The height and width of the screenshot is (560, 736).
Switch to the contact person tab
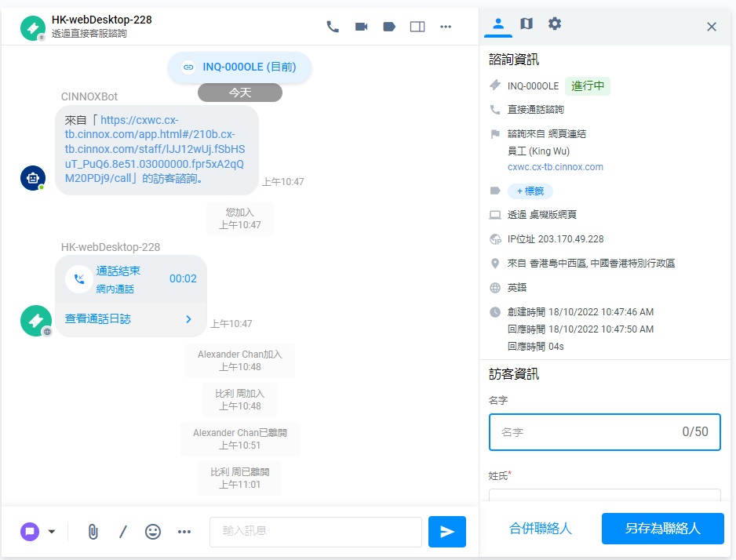(x=498, y=24)
